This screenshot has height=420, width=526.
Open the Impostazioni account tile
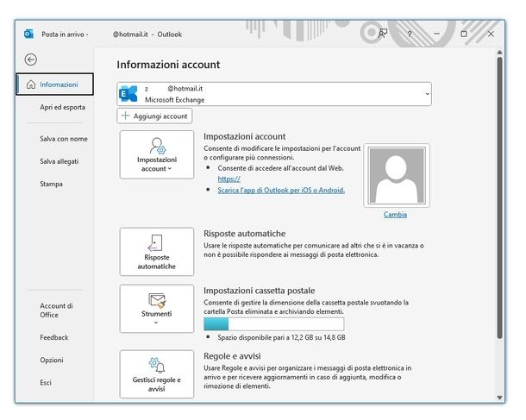click(x=157, y=154)
